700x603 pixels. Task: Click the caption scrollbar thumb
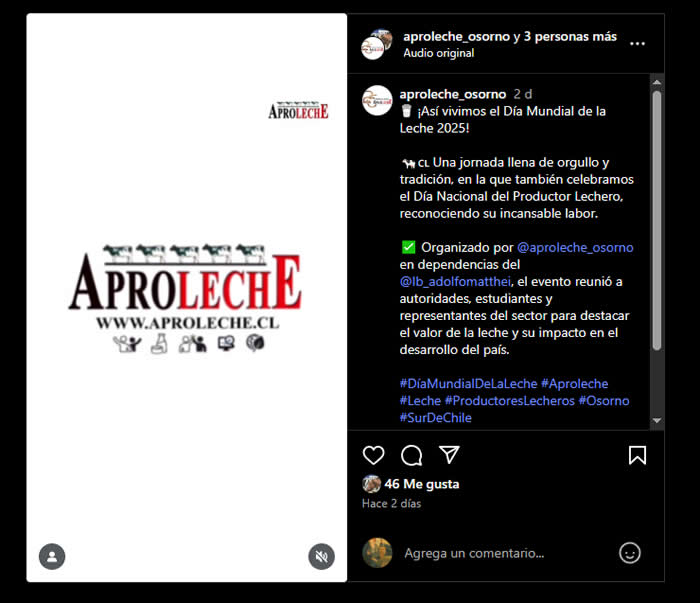tap(657, 220)
